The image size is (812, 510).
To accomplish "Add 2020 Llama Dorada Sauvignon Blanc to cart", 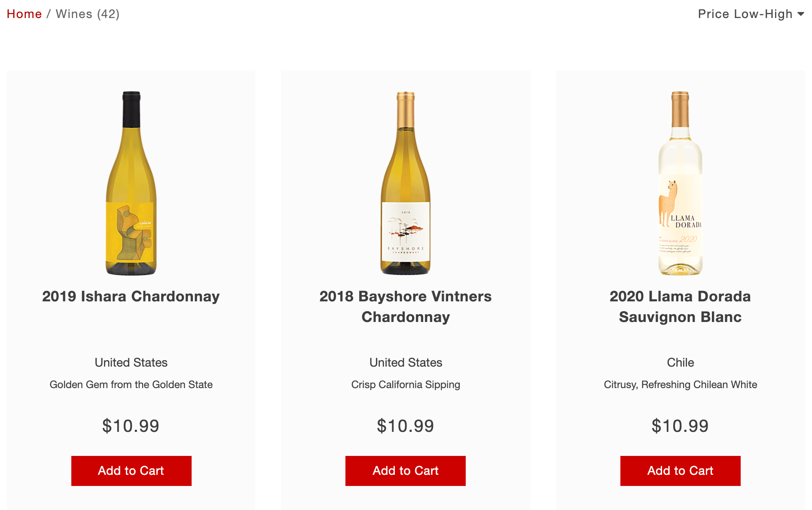I will pos(680,471).
